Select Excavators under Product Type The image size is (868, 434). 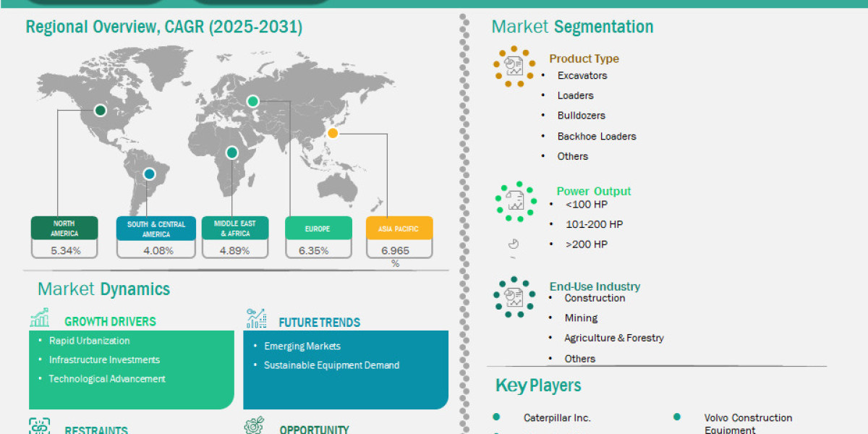click(x=582, y=75)
